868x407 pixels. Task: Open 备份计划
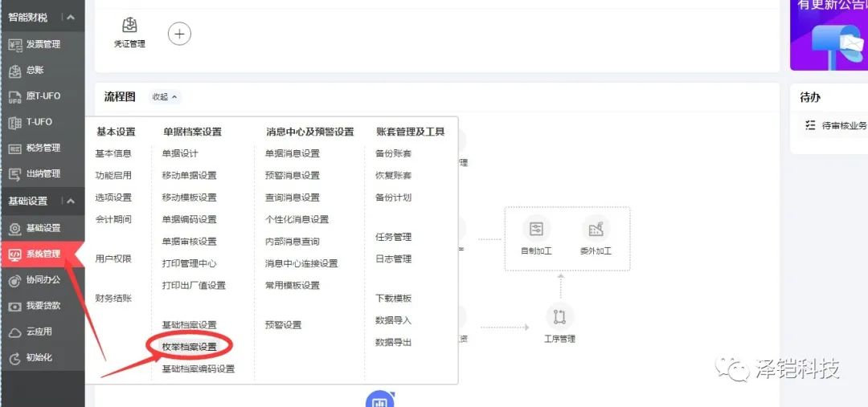tap(394, 197)
